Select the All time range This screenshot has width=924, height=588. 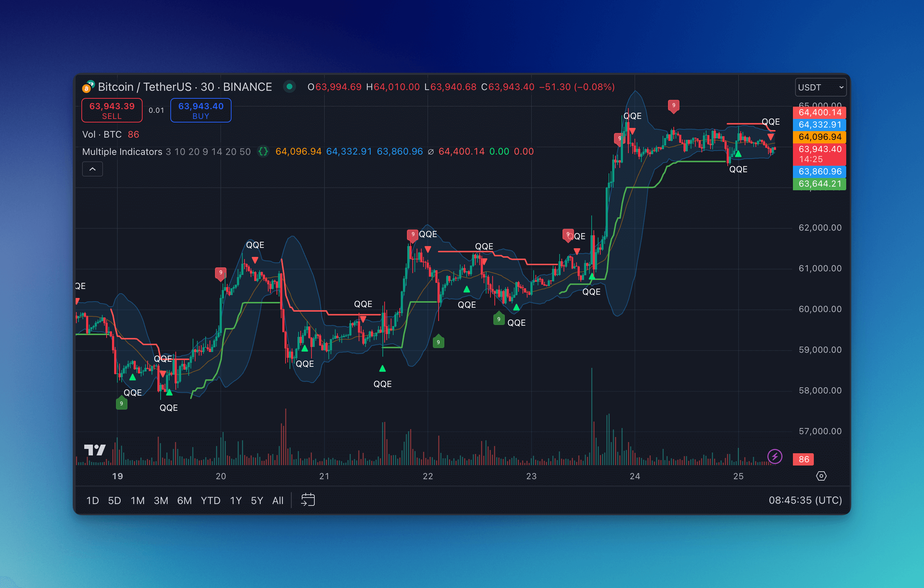click(x=277, y=500)
